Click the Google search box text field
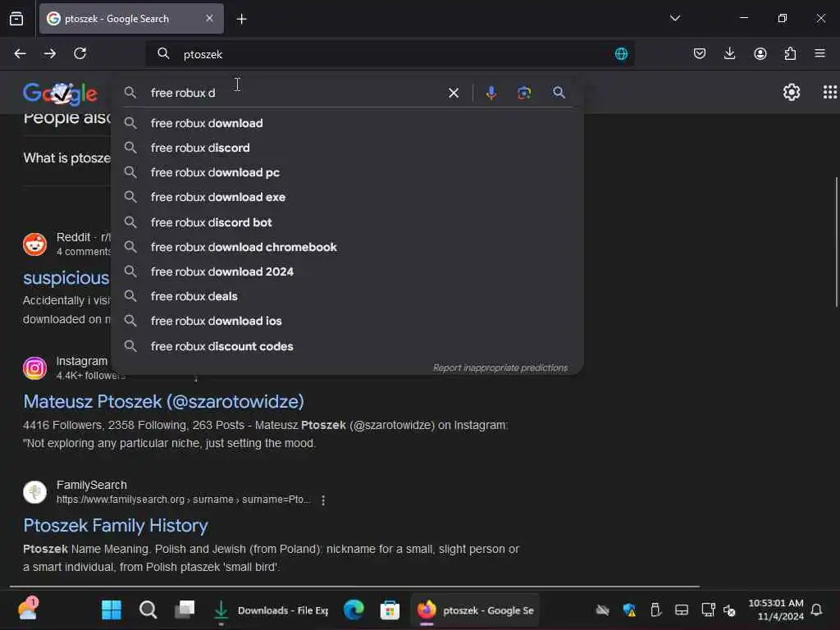Image resolution: width=840 pixels, height=630 pixels. tap(294, 93)
